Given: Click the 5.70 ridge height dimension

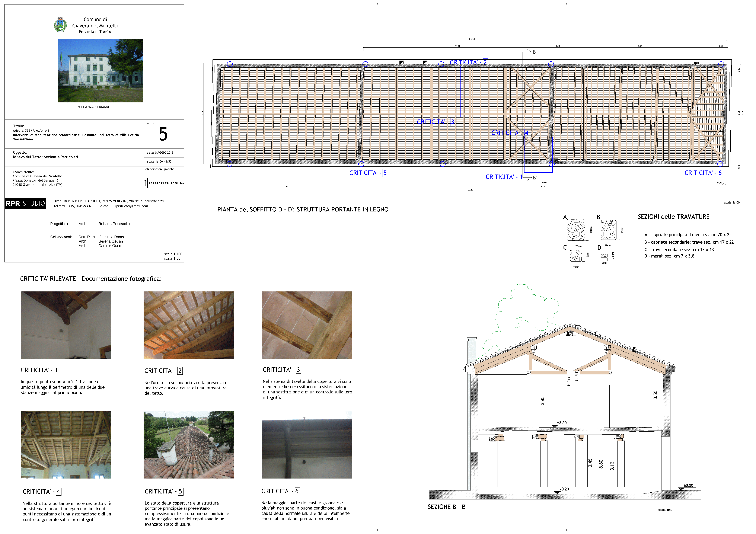Looking at the screenshot, I should pyautogui.click(x=576, y=376).
